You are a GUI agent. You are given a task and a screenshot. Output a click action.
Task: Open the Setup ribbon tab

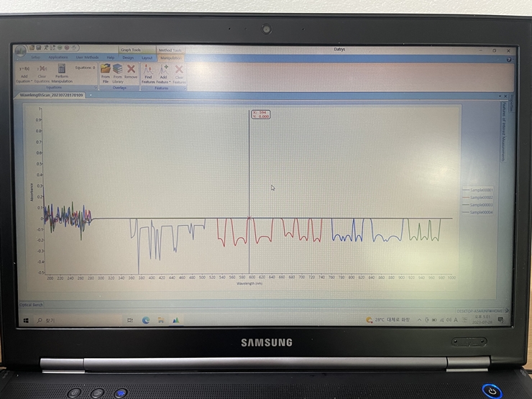point(36,58)
